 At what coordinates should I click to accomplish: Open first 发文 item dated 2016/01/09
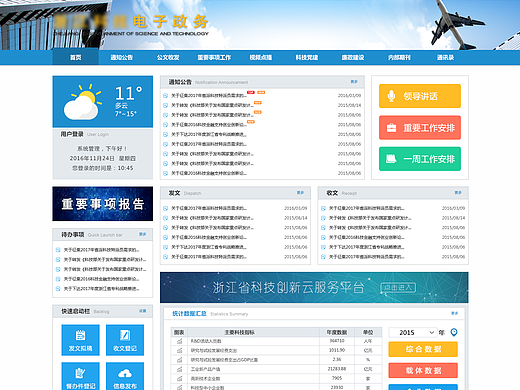[x=209, y=208]
